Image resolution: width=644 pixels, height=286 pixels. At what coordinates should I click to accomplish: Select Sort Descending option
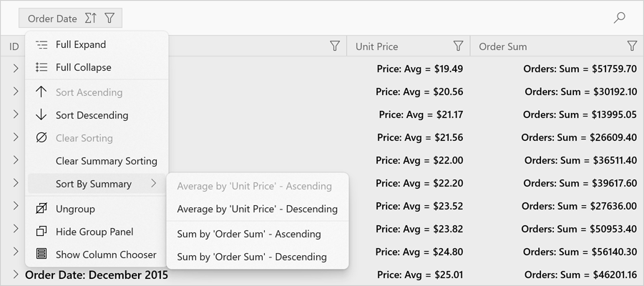pos(92,115)
